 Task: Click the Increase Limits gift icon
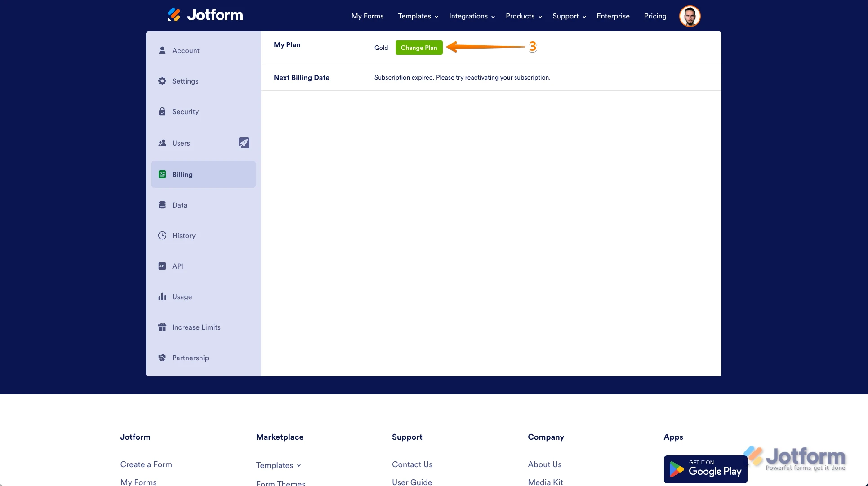click(162, 327)
